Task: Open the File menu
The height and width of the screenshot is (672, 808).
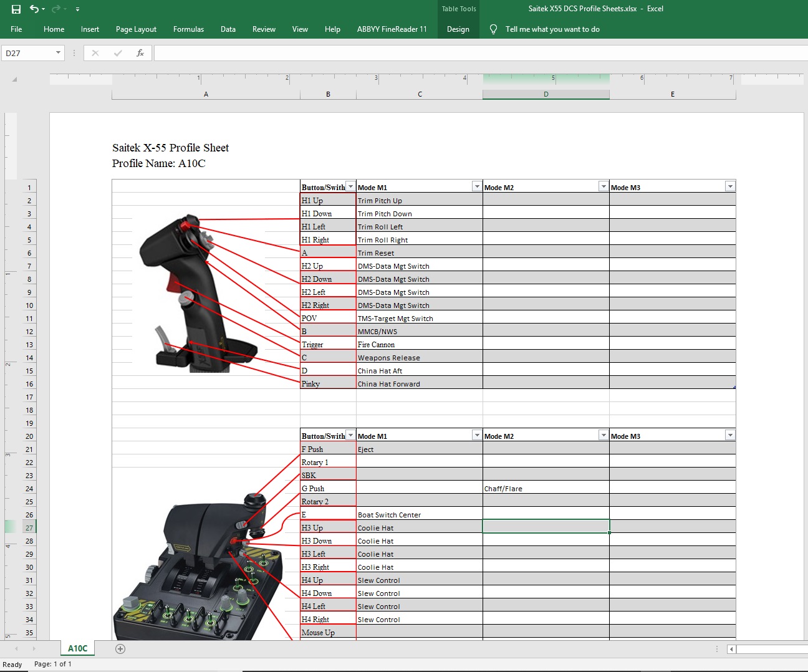Action: coord(16,29)
